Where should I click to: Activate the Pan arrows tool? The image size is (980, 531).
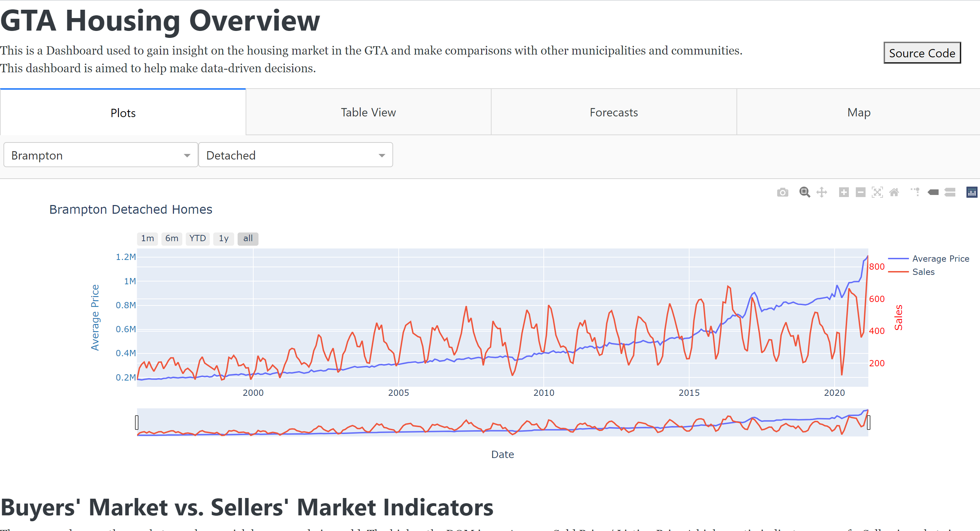click(x=821, y=192)
